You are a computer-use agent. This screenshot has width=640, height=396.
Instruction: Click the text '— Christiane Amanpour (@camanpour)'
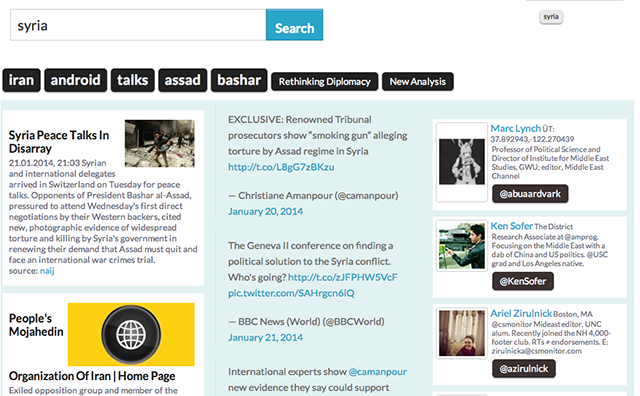point(313,196)
